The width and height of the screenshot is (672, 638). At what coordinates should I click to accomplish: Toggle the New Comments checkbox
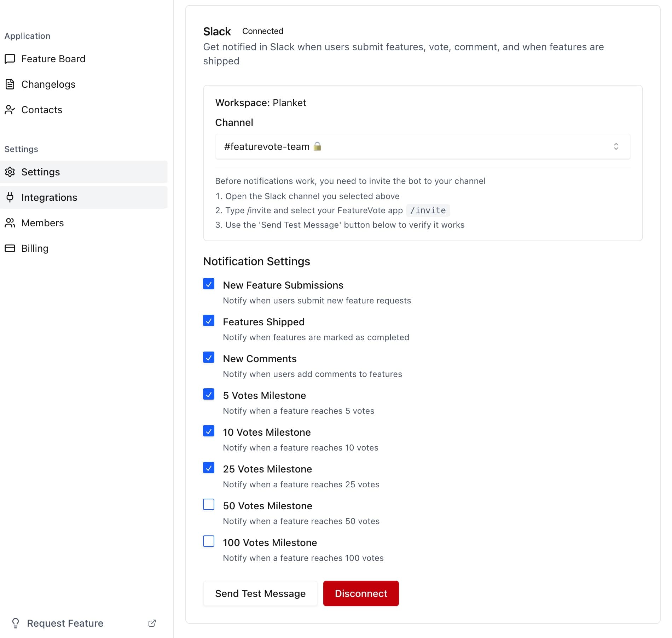click(209, 358)
